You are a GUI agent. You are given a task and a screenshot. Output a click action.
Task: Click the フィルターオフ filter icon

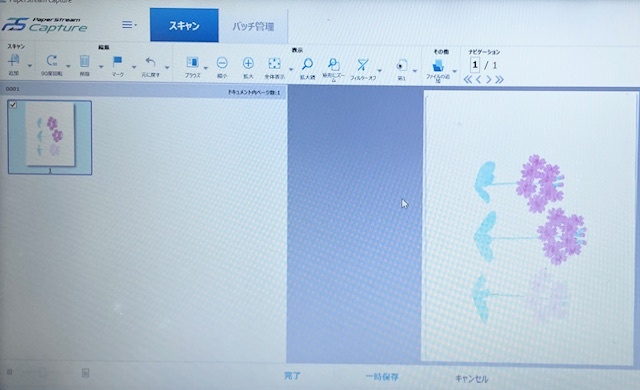362,65
